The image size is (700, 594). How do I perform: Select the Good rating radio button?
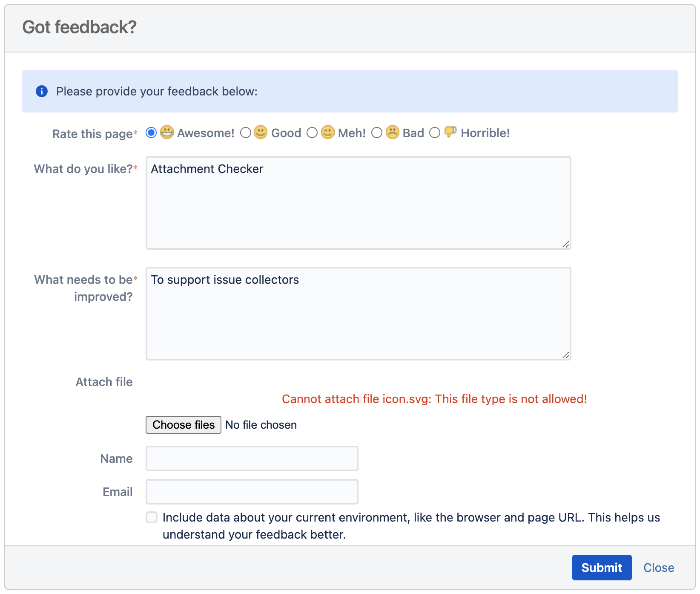246,133
